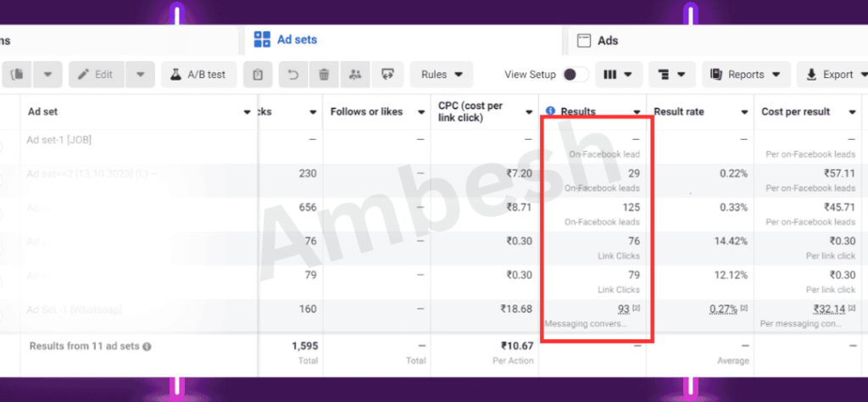868x402 pixels.
Task: Click the audience people icon in toolbar
Action: [354, 75]
